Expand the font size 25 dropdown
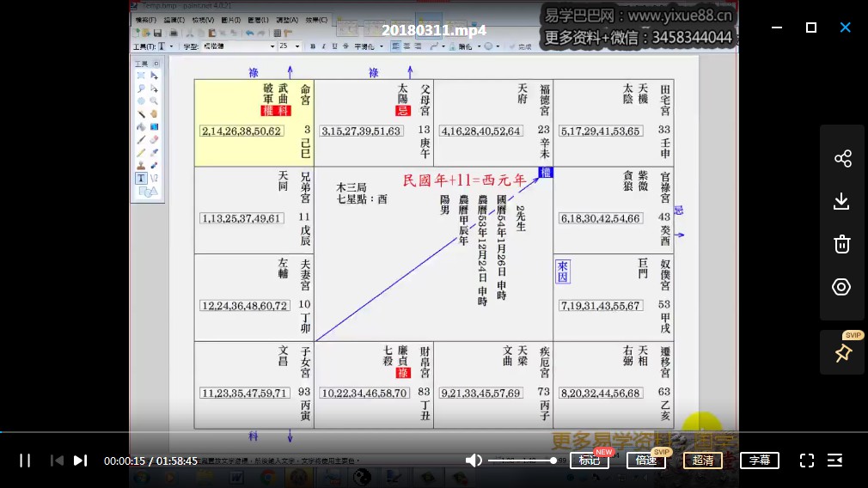Viewport: 868px width, 488px height. click(x=297, y=46)
